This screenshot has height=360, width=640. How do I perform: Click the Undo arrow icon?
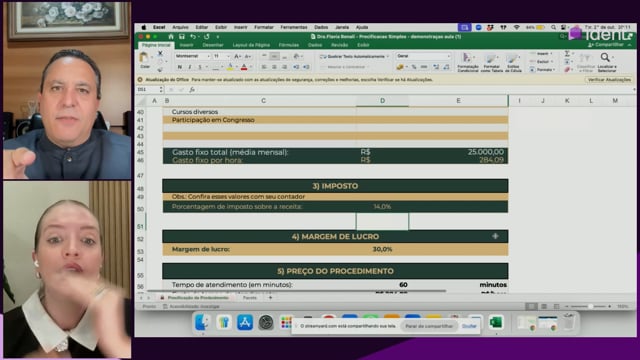pyautogui.click(x=193, y=37)
